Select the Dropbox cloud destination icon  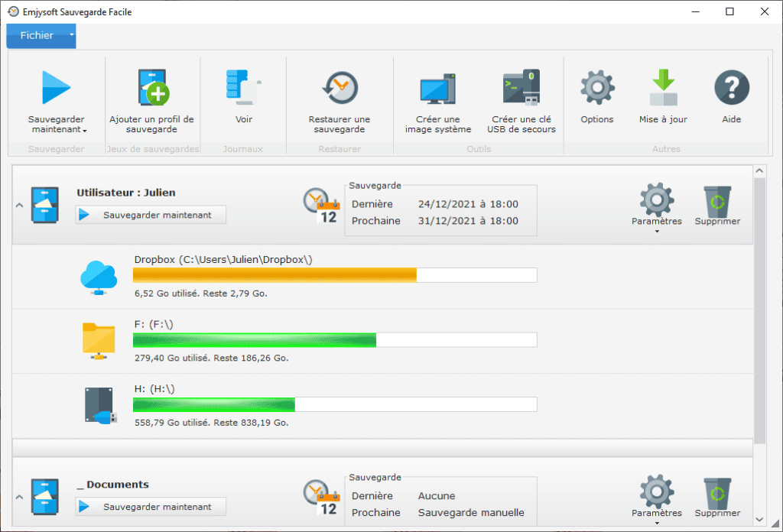(x=98, y=277)
